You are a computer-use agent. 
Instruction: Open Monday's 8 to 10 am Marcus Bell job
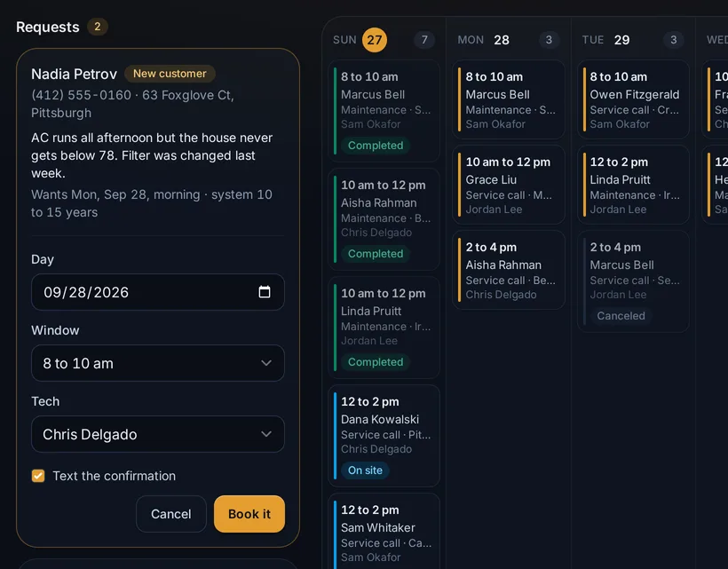(509, 99)
